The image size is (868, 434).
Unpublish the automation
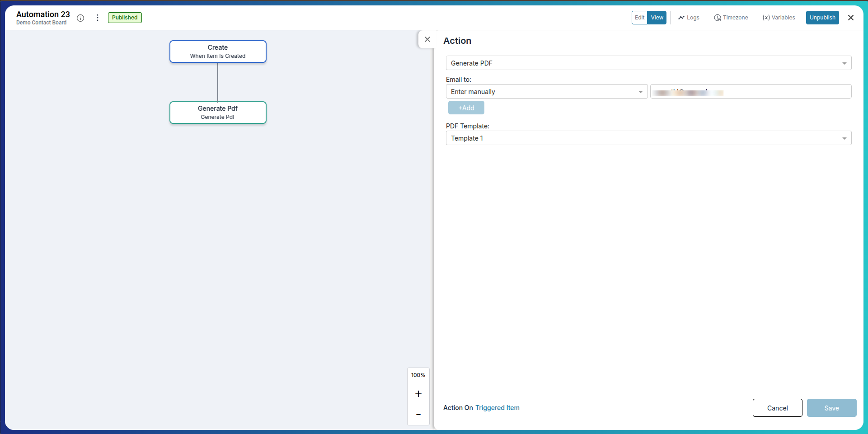point(822,18)
